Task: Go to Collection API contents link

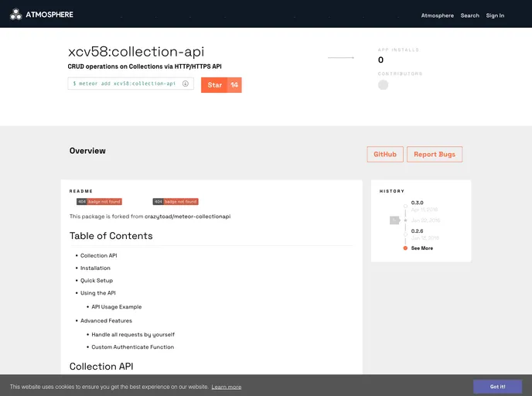Action: coord(99,255)
